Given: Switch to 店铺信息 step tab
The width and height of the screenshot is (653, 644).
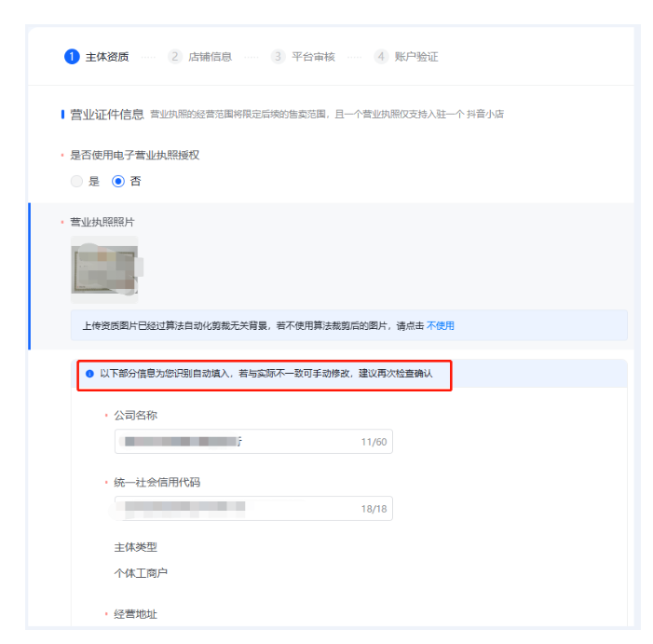Looking at the screenshot, I should click(x=210, y=57).
